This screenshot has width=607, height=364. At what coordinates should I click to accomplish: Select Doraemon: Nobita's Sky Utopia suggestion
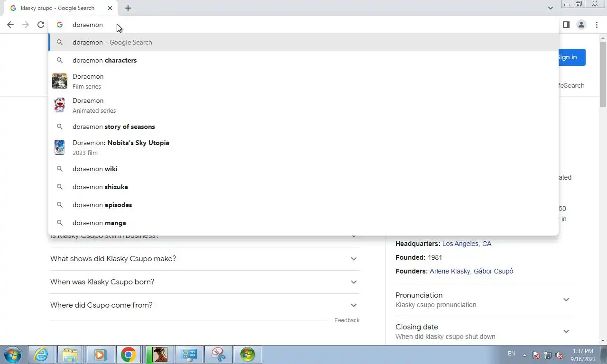[303, 147]
